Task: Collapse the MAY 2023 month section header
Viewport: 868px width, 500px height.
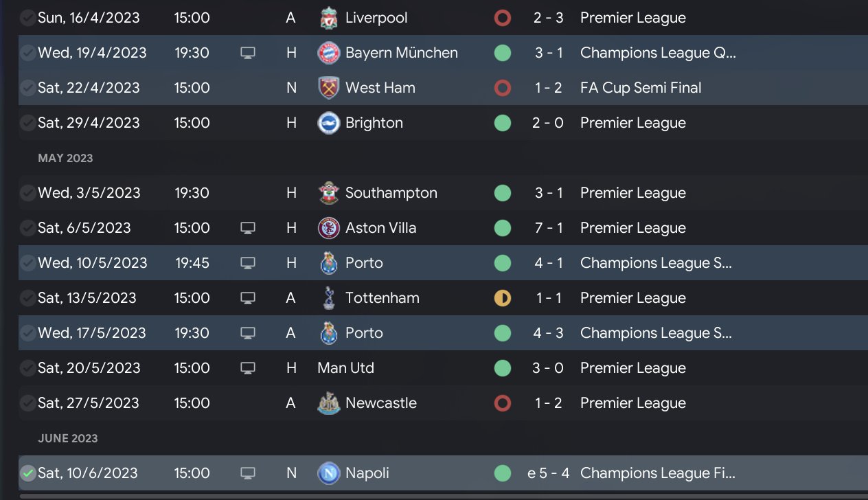Action: click(65, 158)
